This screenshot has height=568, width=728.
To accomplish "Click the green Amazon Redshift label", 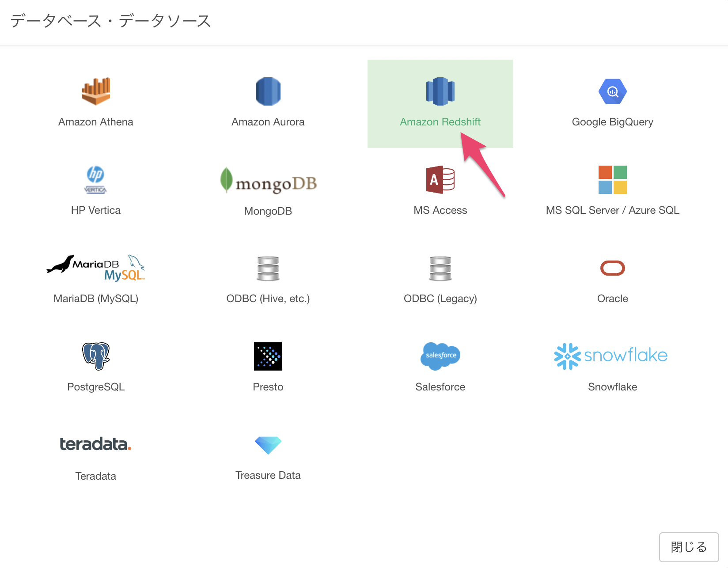I will click(440, 122).
